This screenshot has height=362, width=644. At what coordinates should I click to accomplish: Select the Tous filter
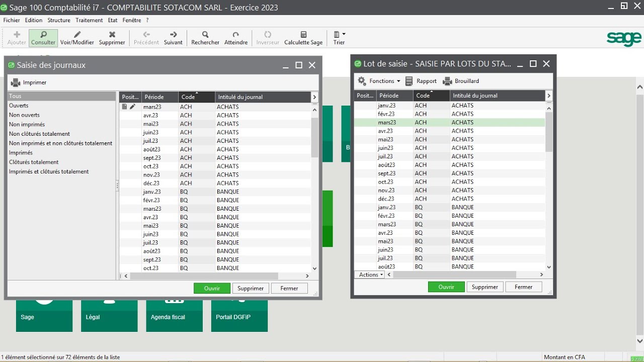pos(62,96)
